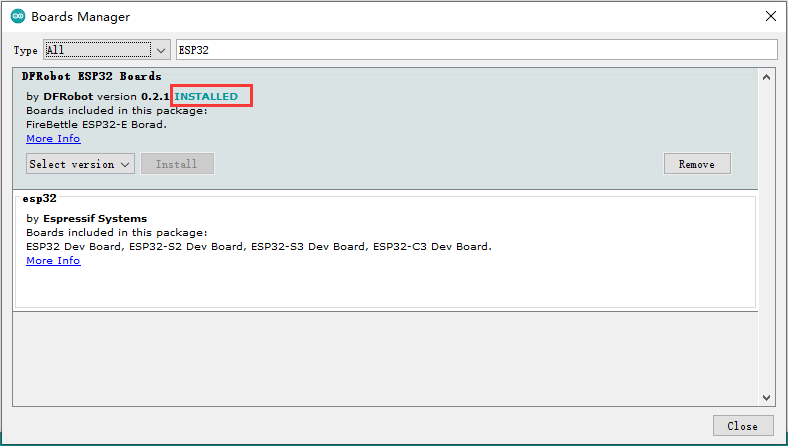Click the greyed-out Install button
This screenshot has width=788, height=446.
[177, 164]
